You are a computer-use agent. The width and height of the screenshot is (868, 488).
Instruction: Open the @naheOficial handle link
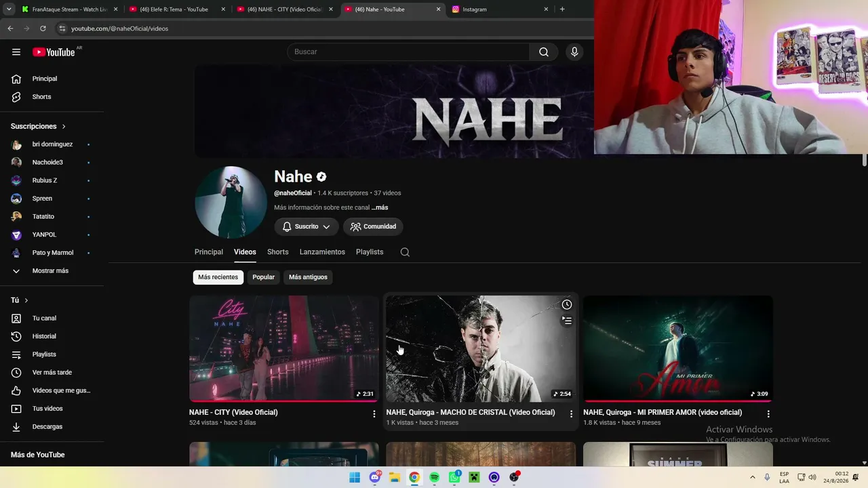coord(293,193)
